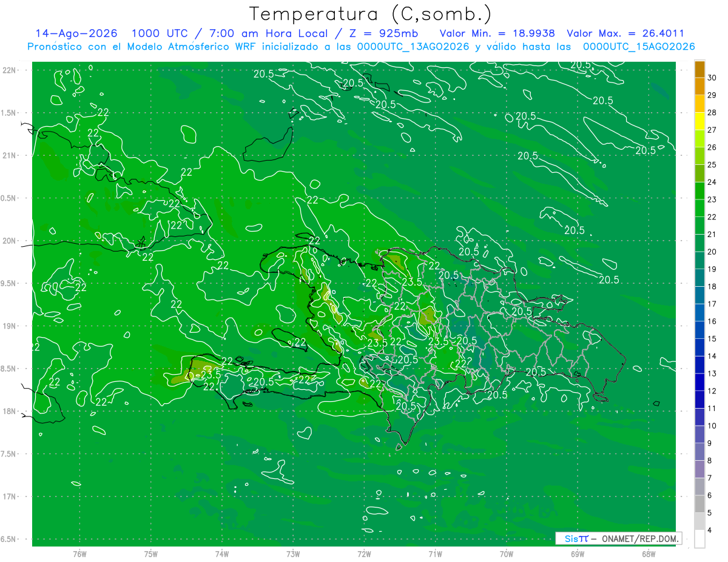Screen dimensions: 728x562
Task: Click longitude axis label "68W"
Action: pos(649,554)
